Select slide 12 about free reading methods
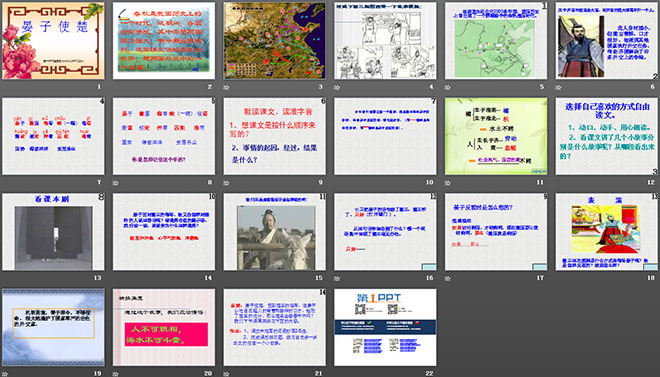Viewport: 660px width, 377px height. click(x=607, y=136)
